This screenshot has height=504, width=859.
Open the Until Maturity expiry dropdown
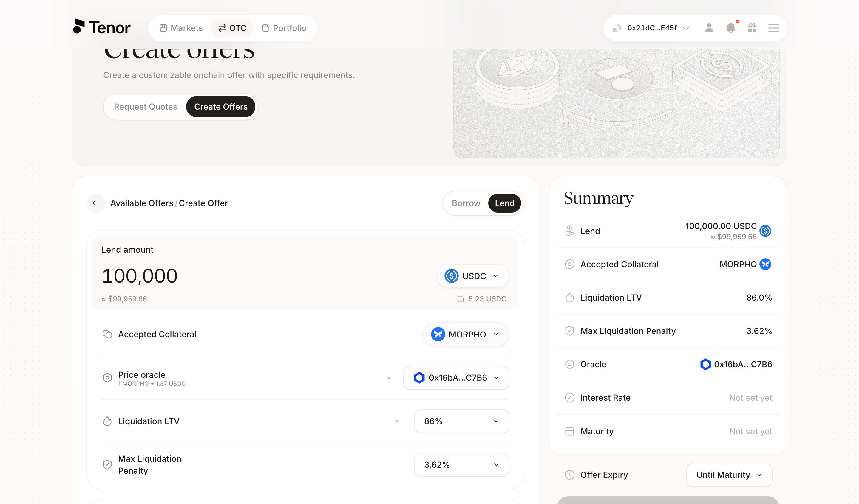coord(729,475)
